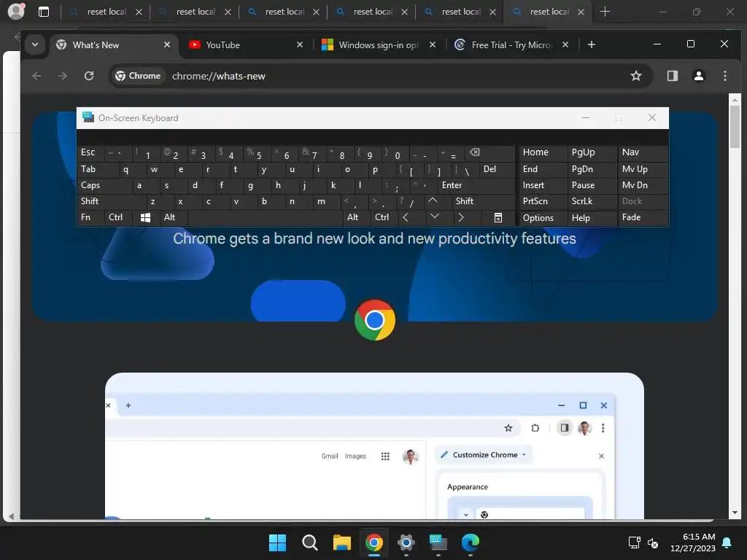Open Settings from the taskbar
Viewport: 747px width, 560px height.
(x=406, y=542)
